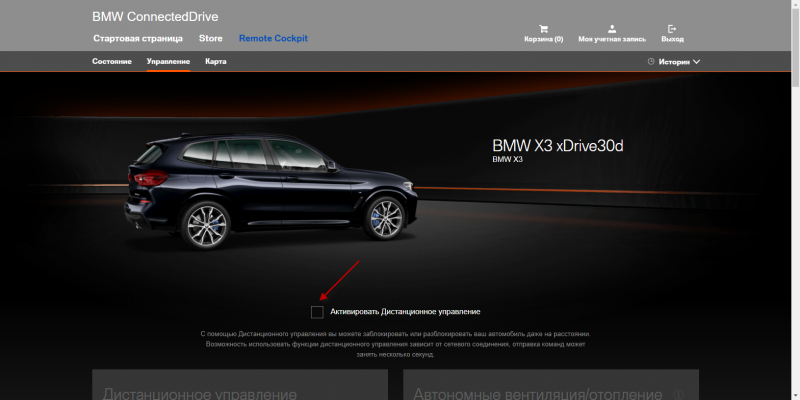The image size is (800, 400).
Task: Click the BMW X3 xDrive30d heading
Action: click(558, 146)
